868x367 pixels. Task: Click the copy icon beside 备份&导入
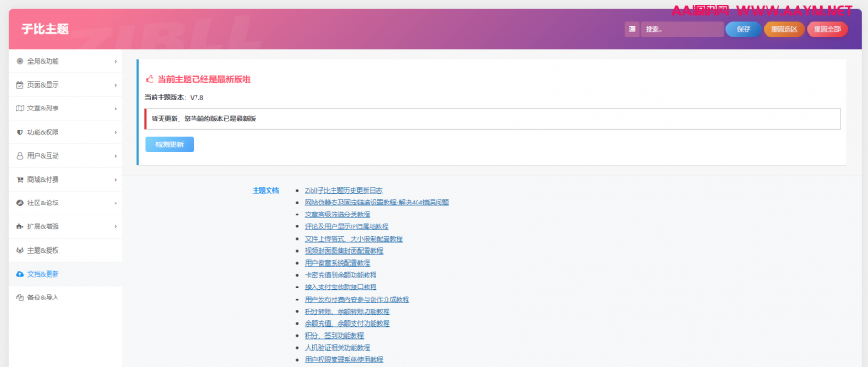tap(20, 298)
